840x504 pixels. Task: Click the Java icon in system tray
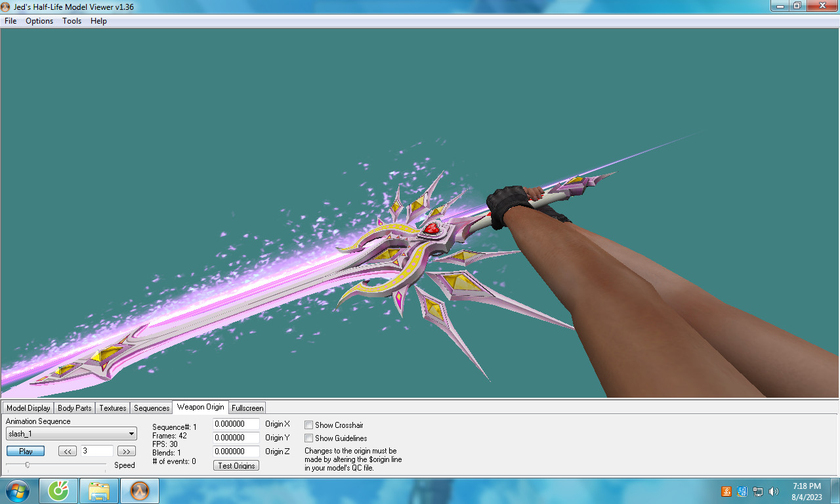pyautogui.click(x=726, y=491)
